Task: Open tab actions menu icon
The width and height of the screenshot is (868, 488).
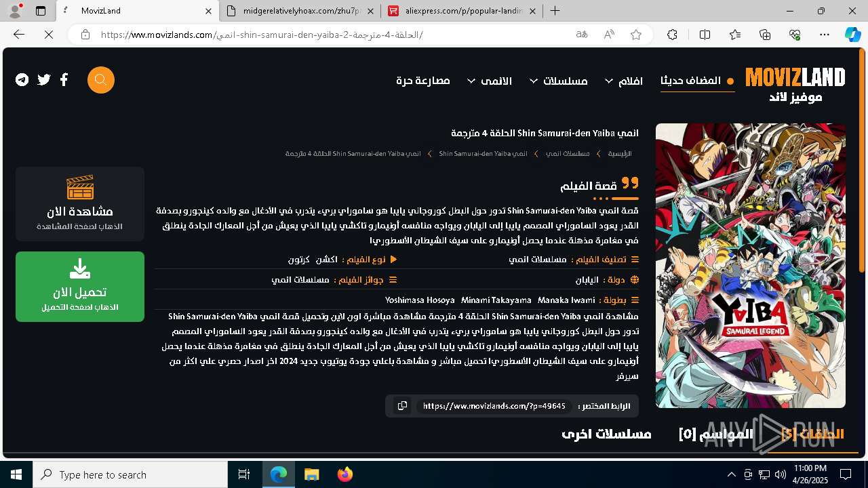Action: (41, 11)
